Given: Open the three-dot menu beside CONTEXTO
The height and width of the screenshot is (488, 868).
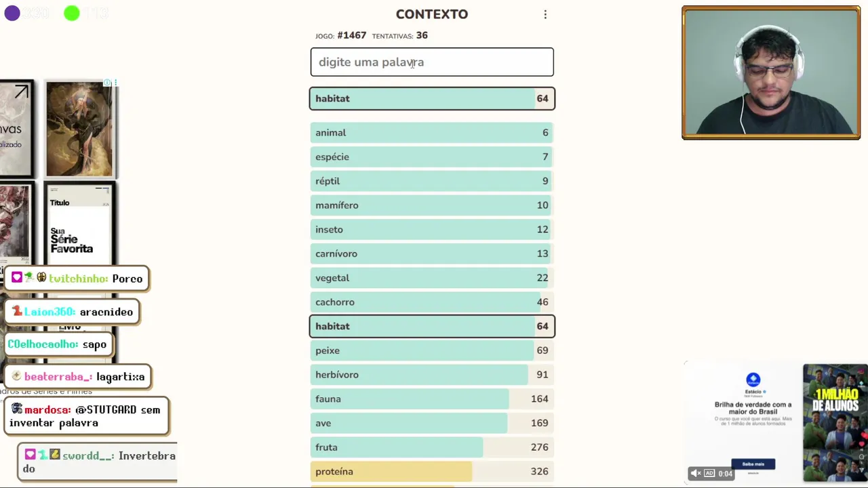Looking at the screenshot, I should click(x=545, y=14).
